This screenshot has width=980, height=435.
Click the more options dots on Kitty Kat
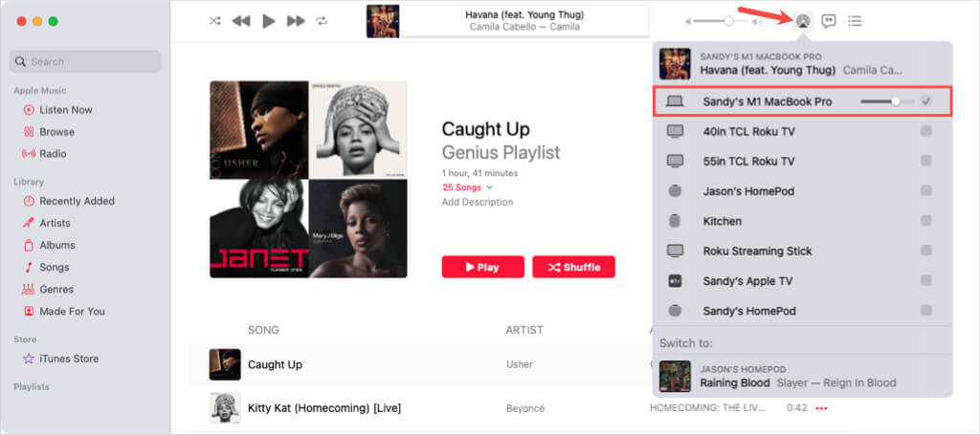coord(821,408)
